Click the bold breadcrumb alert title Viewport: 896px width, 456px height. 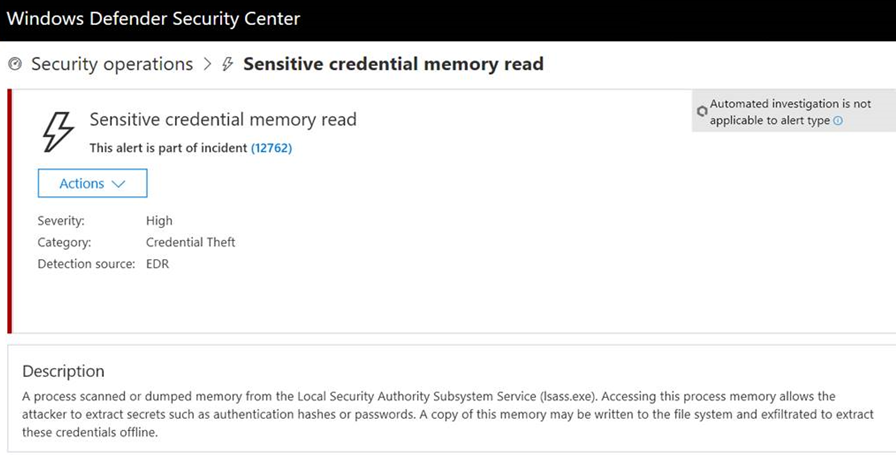click(x=393, y=65)
